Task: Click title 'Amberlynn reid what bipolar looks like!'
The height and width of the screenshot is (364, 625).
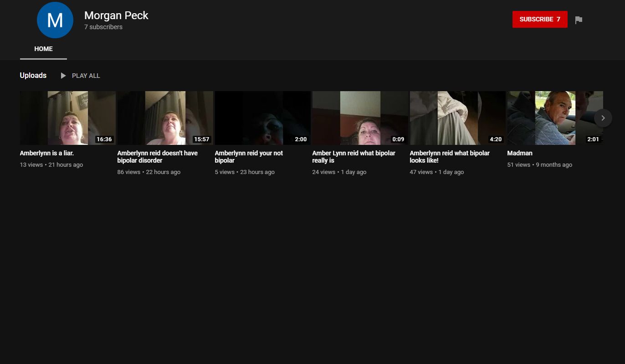Action: [450, 157]
